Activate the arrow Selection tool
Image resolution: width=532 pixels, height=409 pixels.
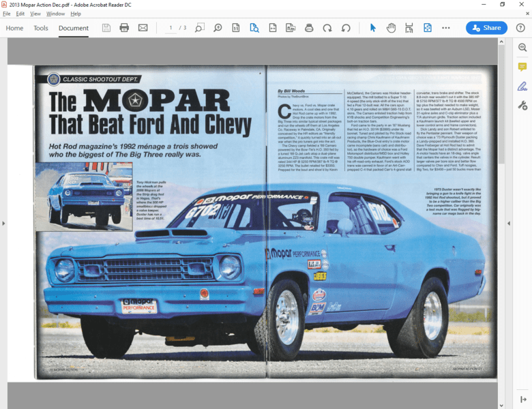pos(372,28)
